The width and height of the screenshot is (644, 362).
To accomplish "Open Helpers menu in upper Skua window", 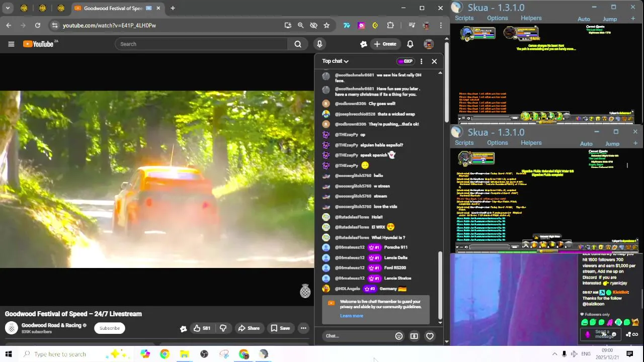I will pyautogui.click(x=531, y=18).
